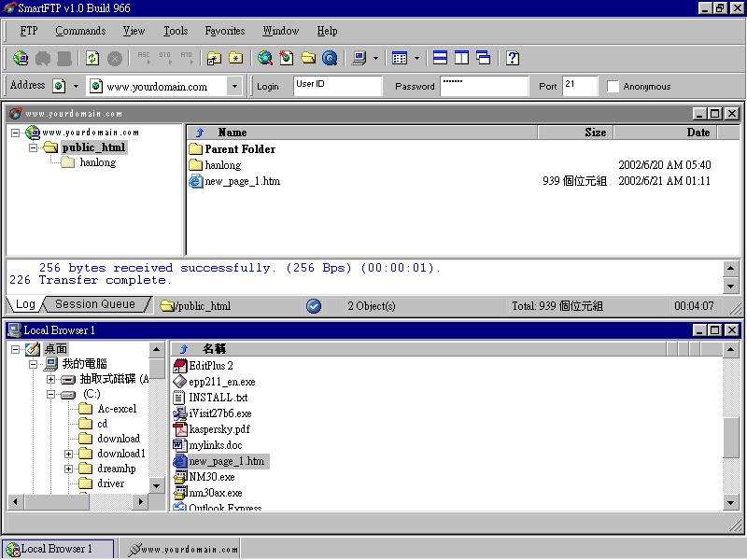Open the dropdown arrow beside the Address icon

tap(76, 86)
